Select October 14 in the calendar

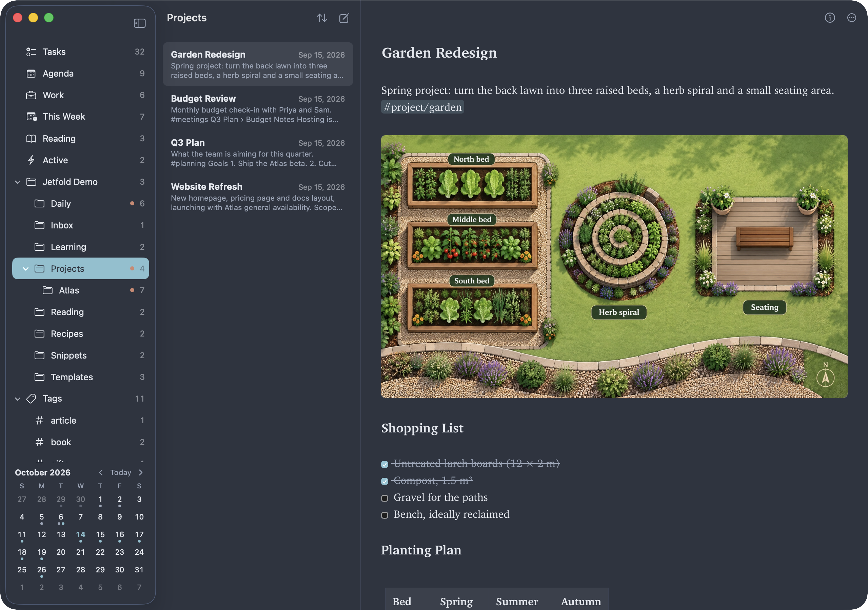pyautogui.click(x=80, y=534)
